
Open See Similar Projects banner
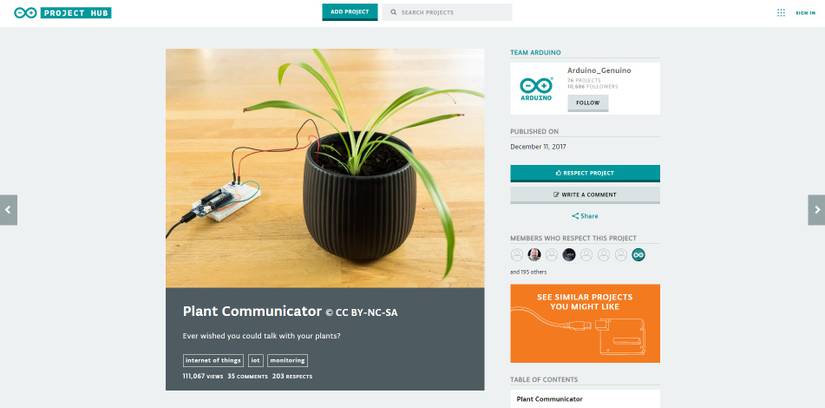[x=585, y=323]
